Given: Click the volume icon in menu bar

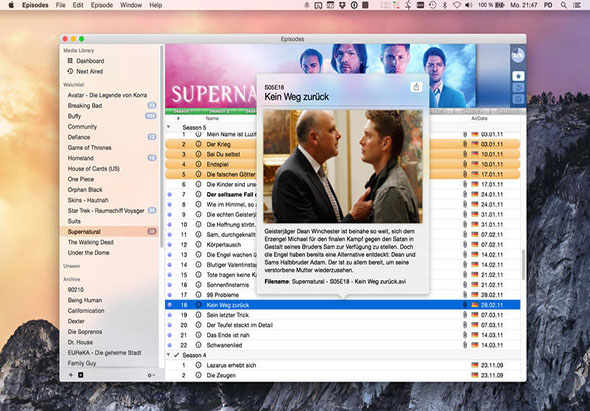Looking at the screenshot, I should 468,5.
